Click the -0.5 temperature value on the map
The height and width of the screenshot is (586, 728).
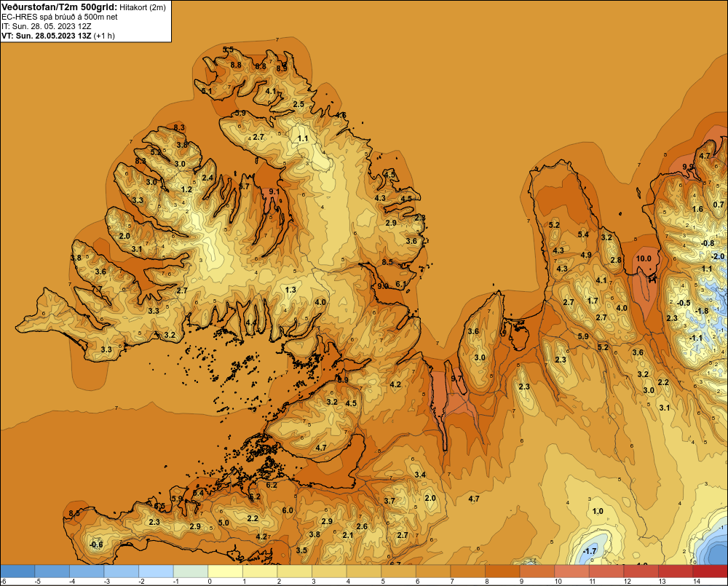pos(684,303)
